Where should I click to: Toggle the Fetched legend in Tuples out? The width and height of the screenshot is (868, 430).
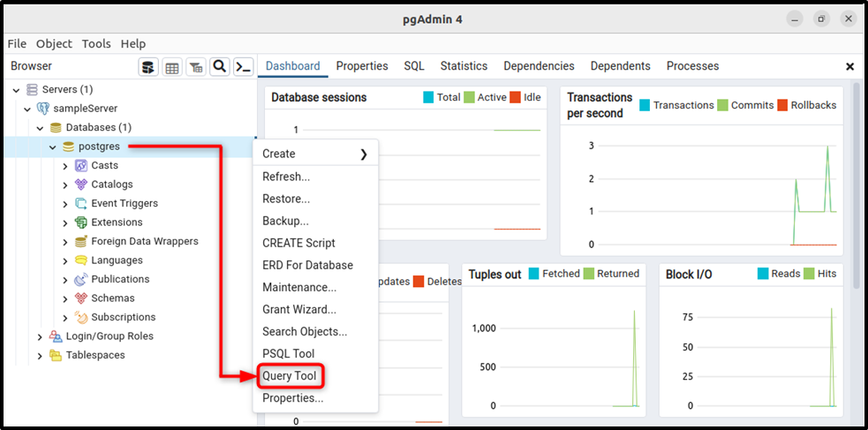tap(555, 274)
